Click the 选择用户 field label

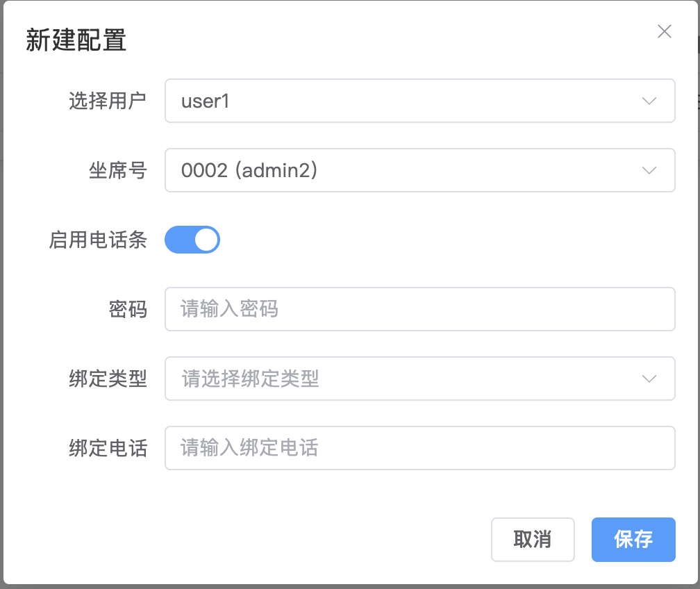click(x=108, y=101)
